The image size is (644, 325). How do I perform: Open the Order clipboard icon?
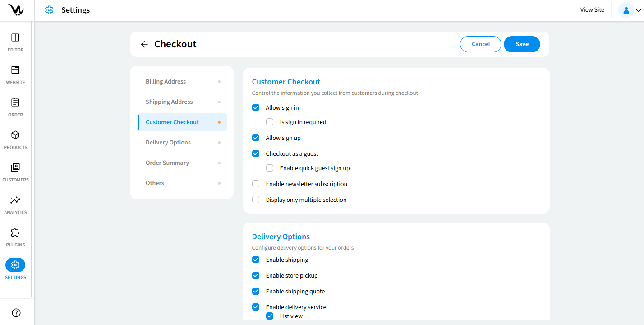pos(15,102)
